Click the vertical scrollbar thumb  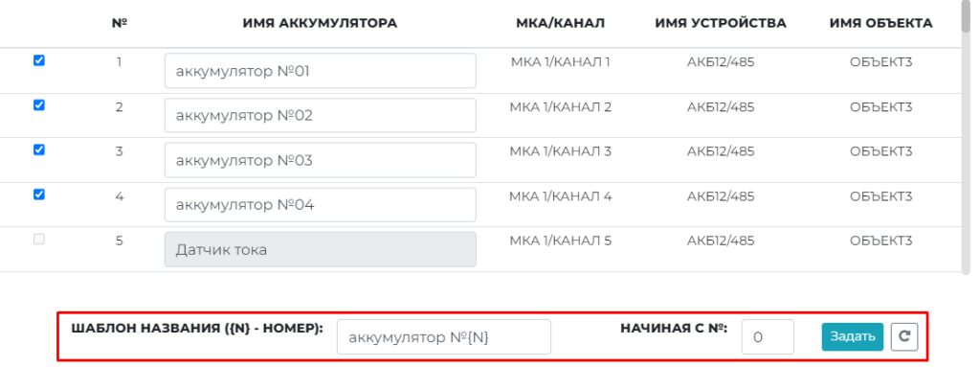click(x=967, y=16)
